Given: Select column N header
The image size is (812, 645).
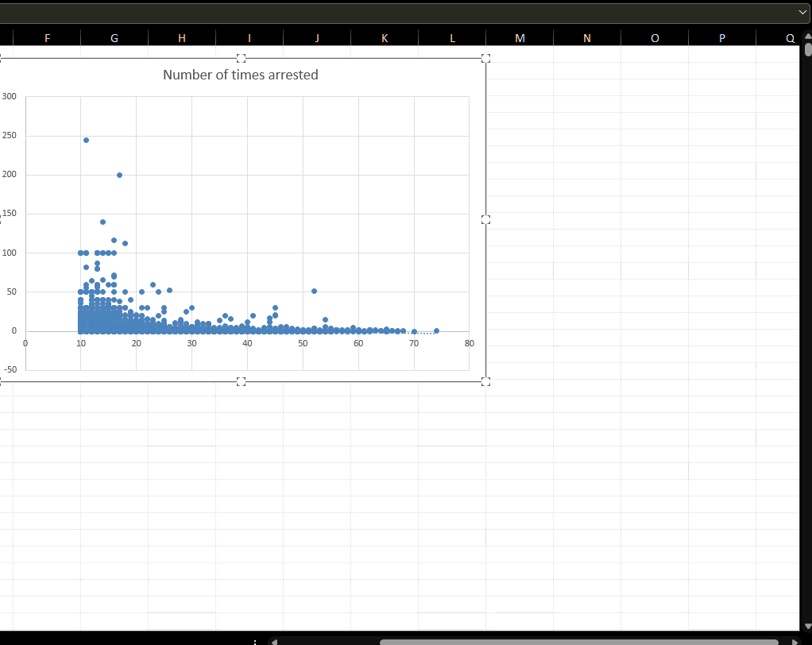Looking at the screenshot, I should coord(587,37).
